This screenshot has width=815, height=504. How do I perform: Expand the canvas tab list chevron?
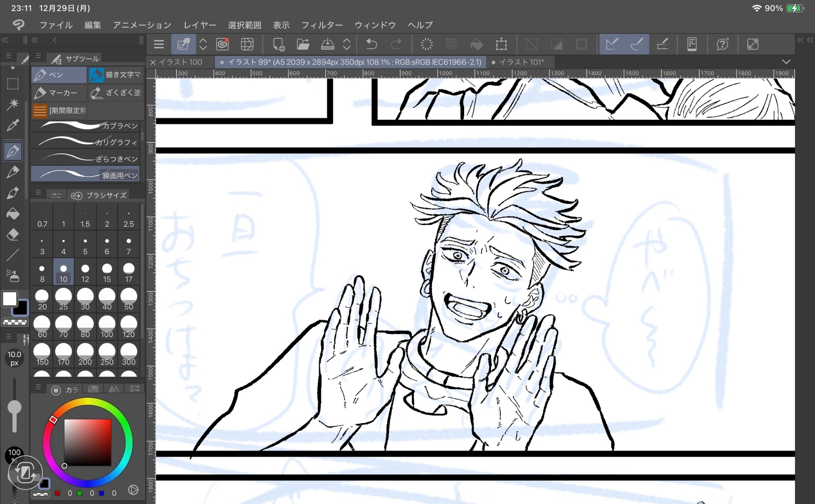(x=786, y=62)
